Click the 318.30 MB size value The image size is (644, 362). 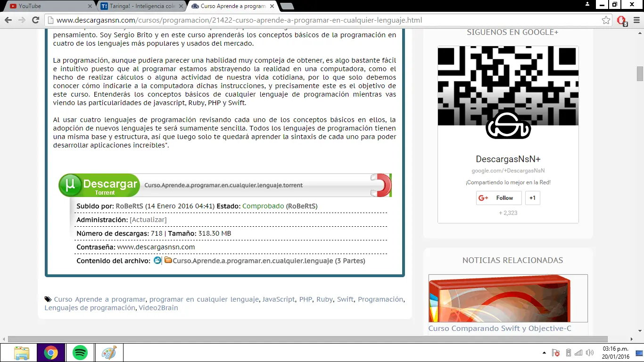pos(215,233)
